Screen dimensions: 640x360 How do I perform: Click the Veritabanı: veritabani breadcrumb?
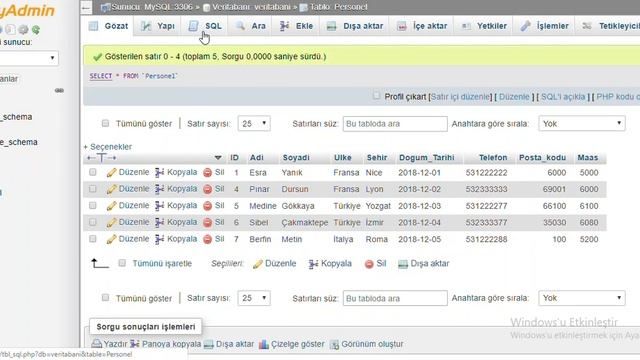pos(250,7)
